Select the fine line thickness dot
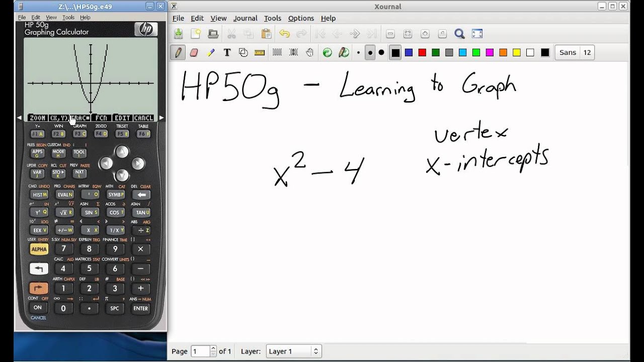 pos(359,52)
